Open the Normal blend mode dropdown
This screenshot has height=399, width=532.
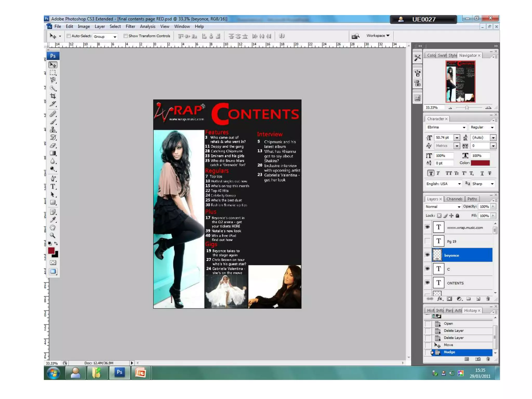point(443,207)
